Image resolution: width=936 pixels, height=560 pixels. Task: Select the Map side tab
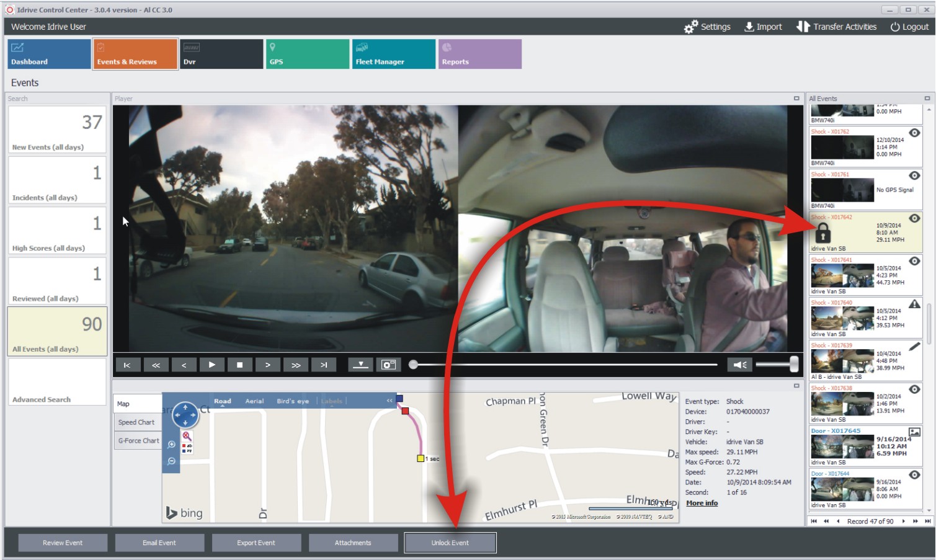tap(138, 404)
